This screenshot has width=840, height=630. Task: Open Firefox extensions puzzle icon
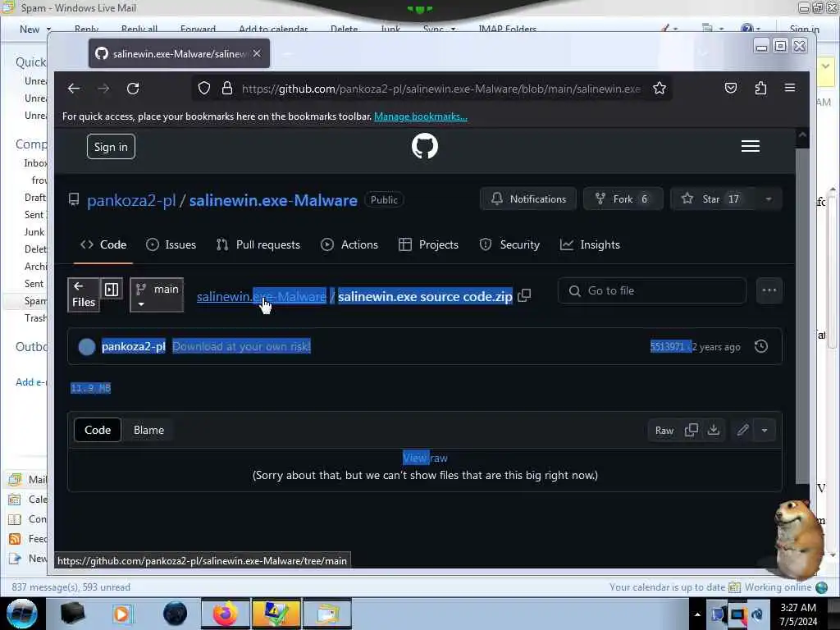tap(760, 88)
